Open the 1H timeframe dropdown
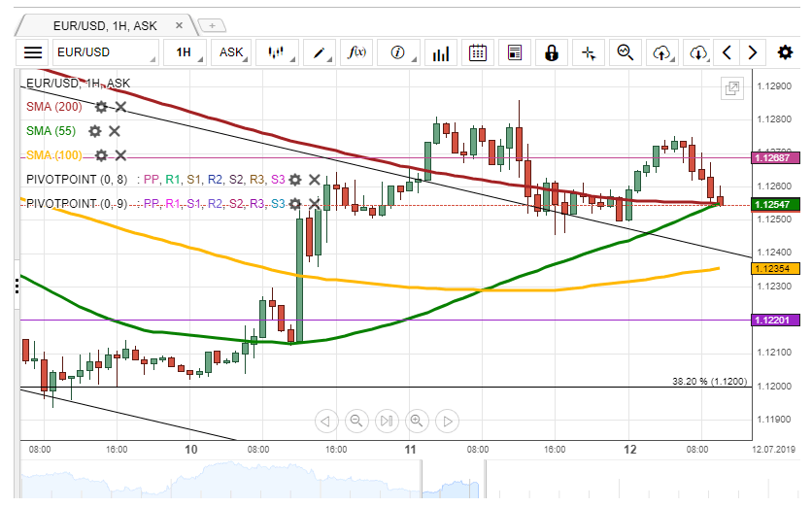The height and width of the screenshot is (507, 812). 186,52
